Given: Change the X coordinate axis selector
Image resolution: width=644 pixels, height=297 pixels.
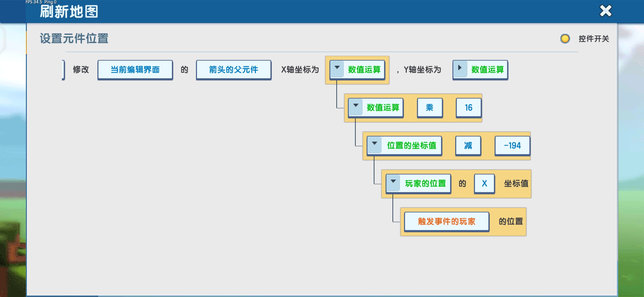Looking at the screenshot, I should tap(484, 184).
